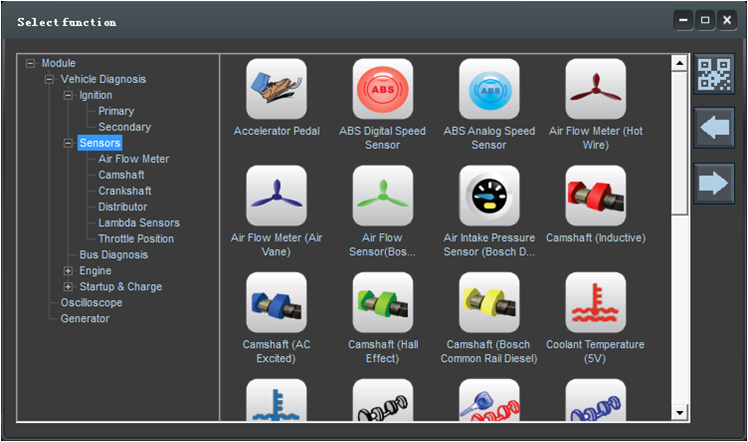Expand the Startup & Charge node
Image resolution: width=748 pixels, height=442 pixels.
click(x=68, y=287)
